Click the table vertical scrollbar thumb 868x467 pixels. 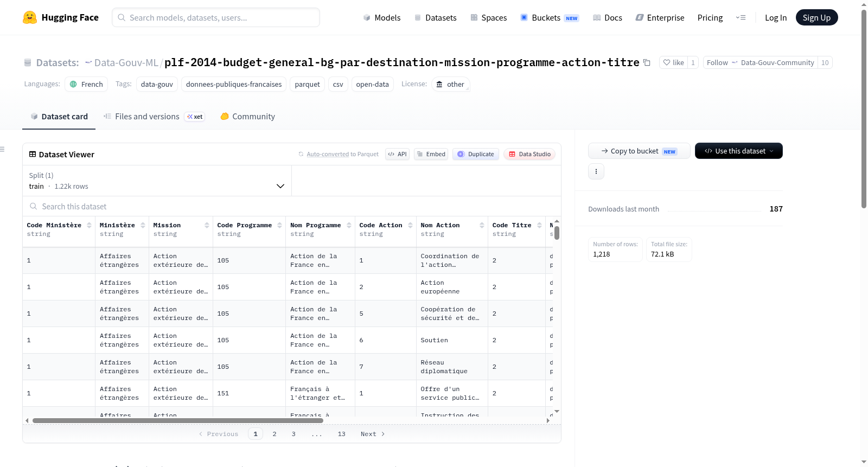click(557, 233)
